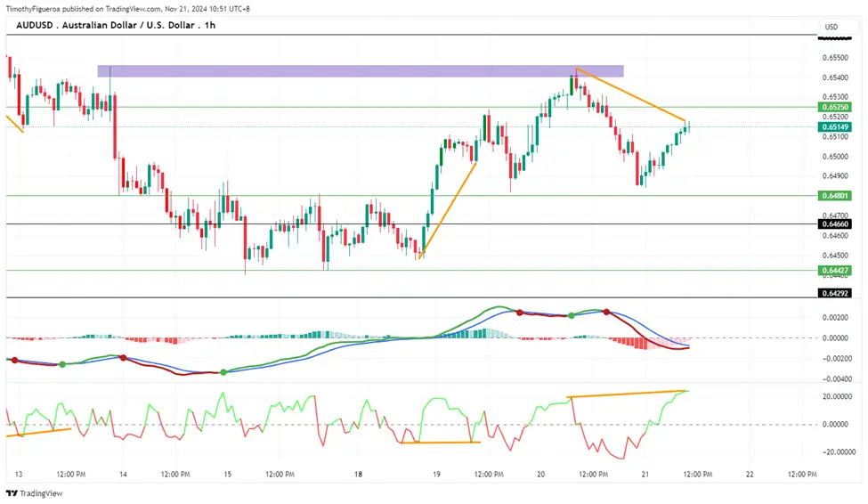
Task: Click the 0.65500 price axis tick
Action: [x=835, y=58]
